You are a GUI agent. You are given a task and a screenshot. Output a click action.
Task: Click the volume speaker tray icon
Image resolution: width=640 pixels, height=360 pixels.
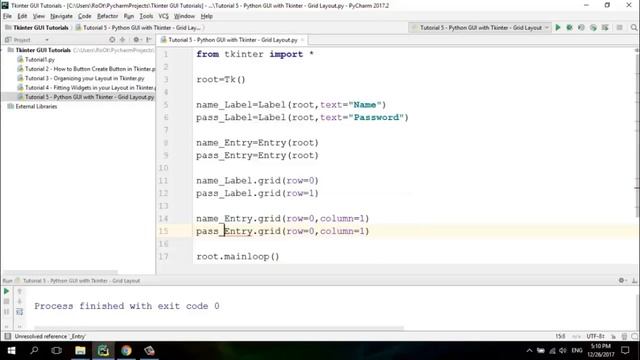[x=563, y=351]
